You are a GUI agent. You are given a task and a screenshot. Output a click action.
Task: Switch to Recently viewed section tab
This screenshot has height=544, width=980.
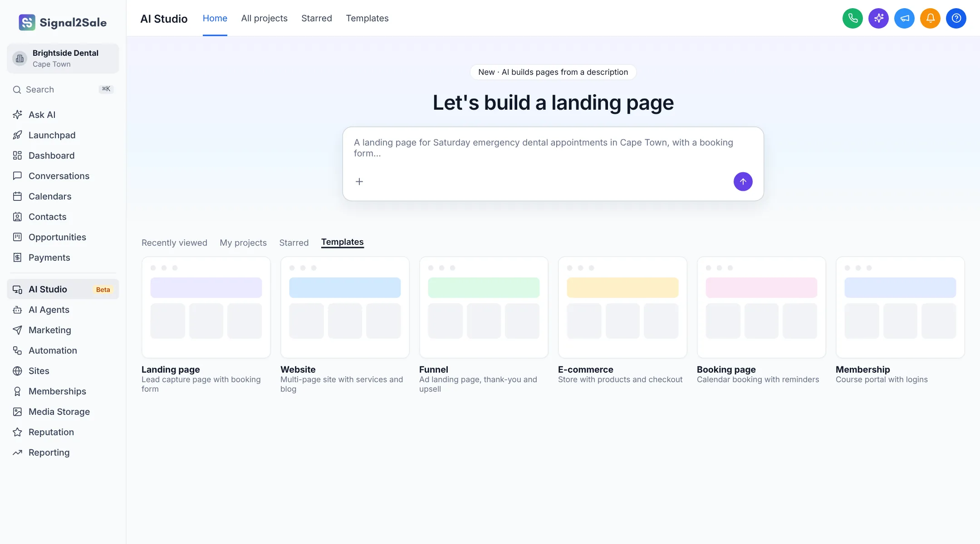[x=174, y=243]
